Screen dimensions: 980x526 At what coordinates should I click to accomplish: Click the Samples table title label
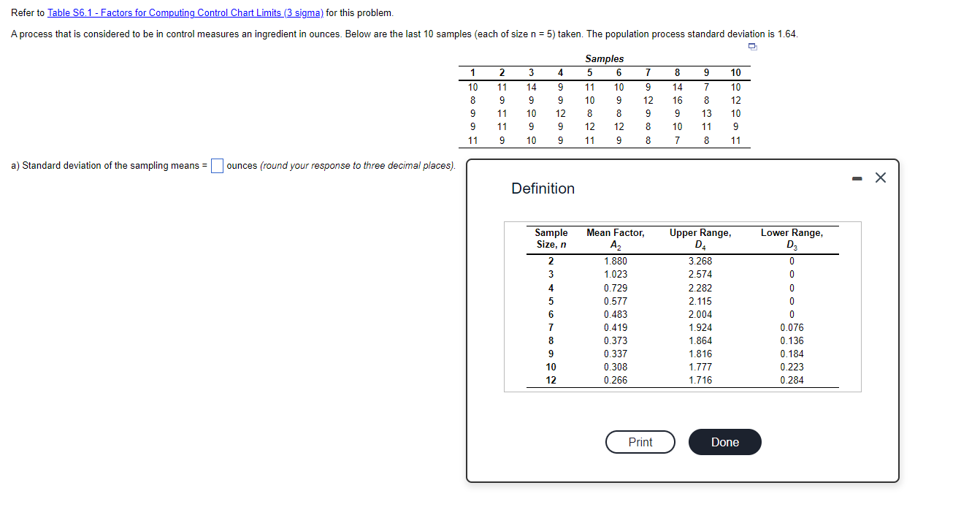coord(605,58)
